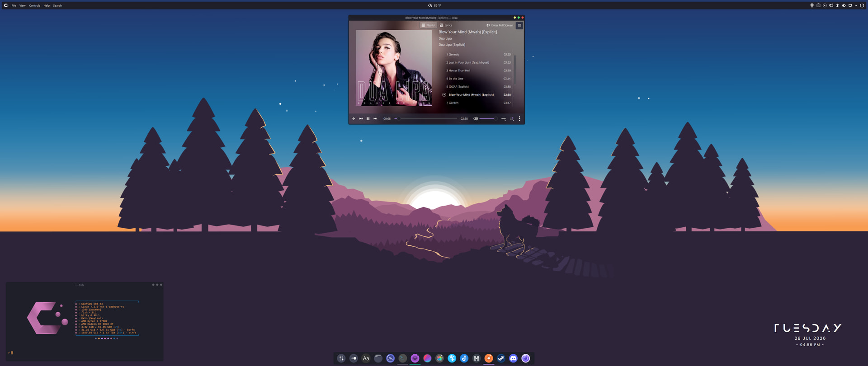Open the display tray icon
This screenshot has height=366, width=868.
pos(850,5)
